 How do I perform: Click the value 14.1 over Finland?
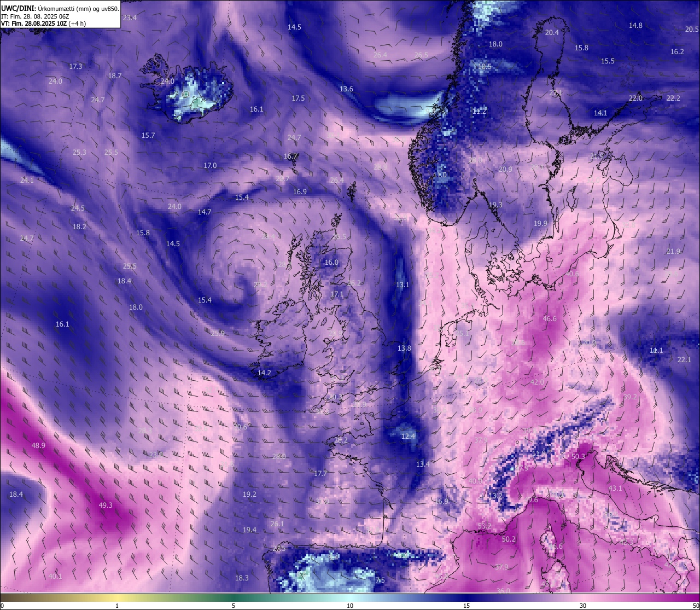600,113
